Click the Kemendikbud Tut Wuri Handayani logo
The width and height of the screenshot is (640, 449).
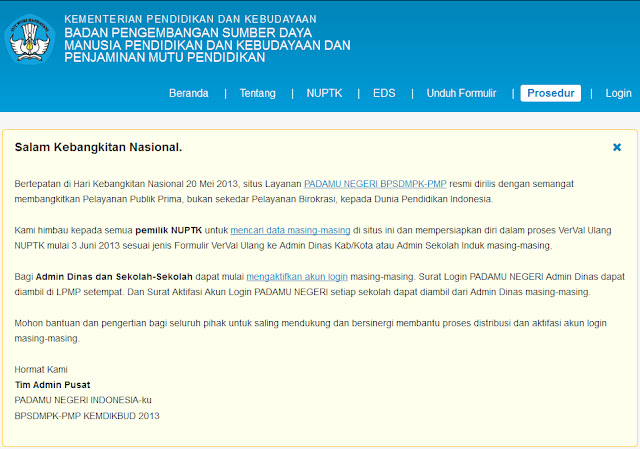[29, 39]
